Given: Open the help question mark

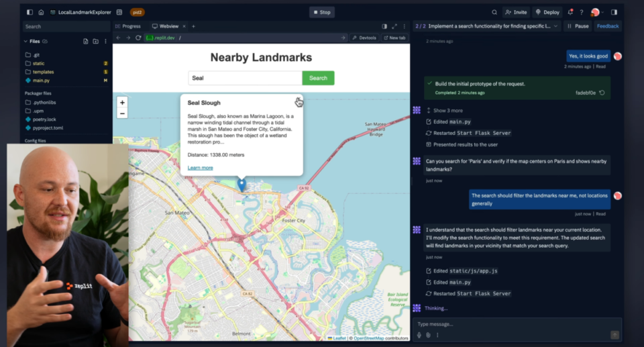Looking at the screenshot, I should tap(582, 12).
